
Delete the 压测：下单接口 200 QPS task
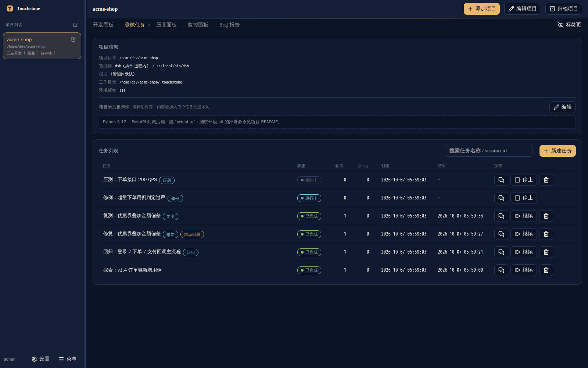546,180
